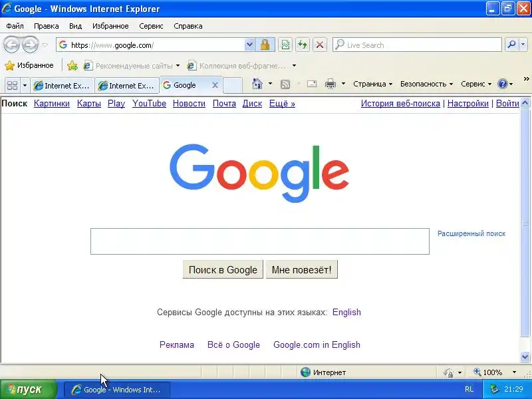Screen dimensions: 532x399
Task: Click the Home page house icon
Action: (x=257, y=84)
